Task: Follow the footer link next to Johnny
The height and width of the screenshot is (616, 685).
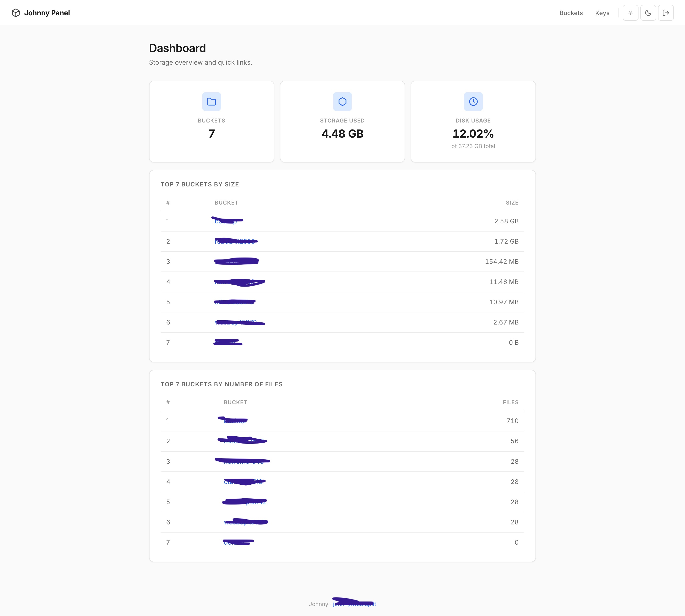Action: (354, 604)
